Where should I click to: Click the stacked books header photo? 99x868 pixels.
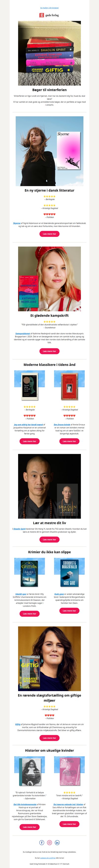pyautogui.click(x=49, y=53)
